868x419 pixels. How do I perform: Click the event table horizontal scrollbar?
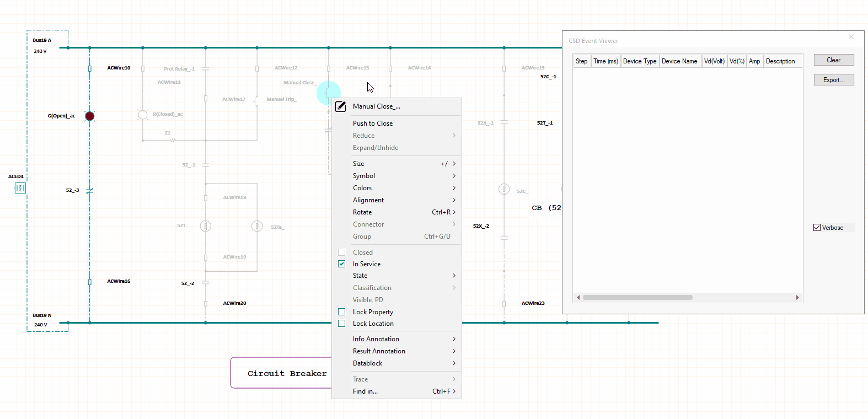point(637,297)
